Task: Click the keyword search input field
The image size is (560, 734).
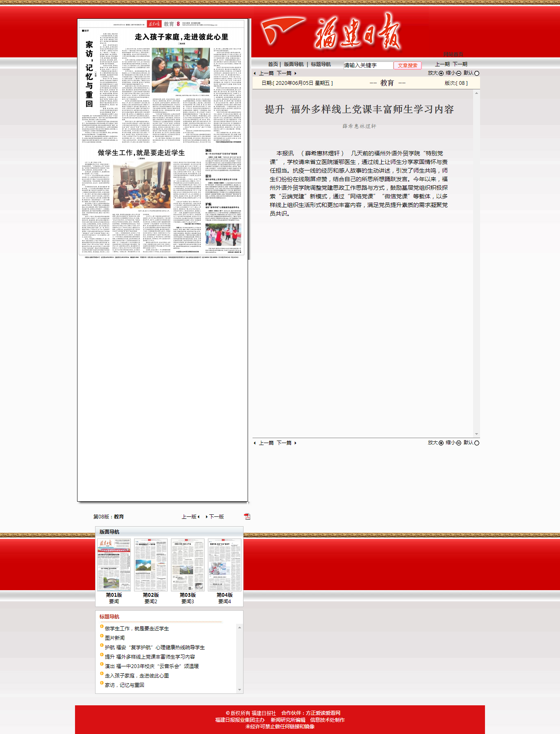Action: click(x=368, y=66)
